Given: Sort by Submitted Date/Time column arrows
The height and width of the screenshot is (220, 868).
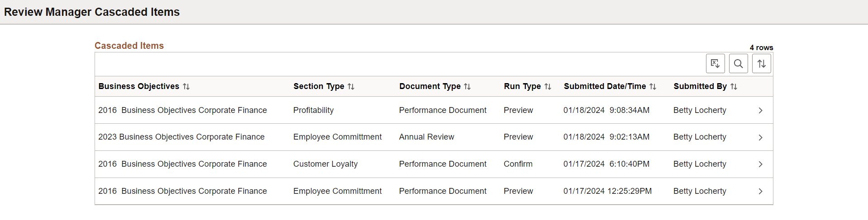Looking at the screenshot, I should [x=653, y=87].
